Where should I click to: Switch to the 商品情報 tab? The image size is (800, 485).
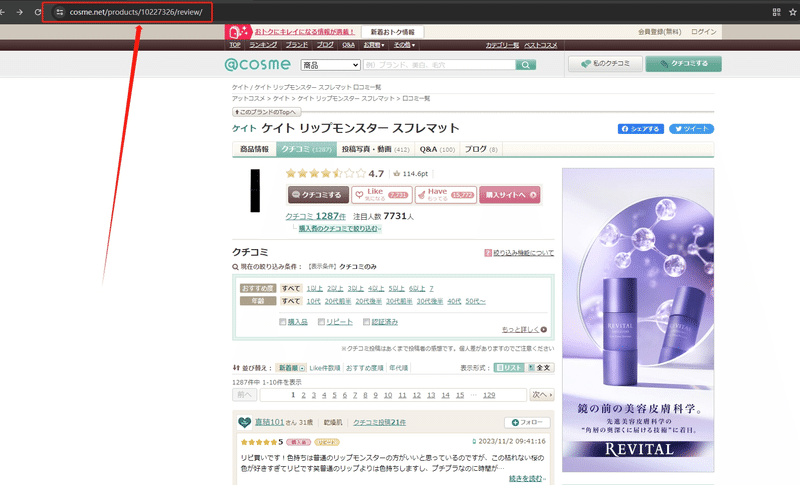tap(254, 149)
